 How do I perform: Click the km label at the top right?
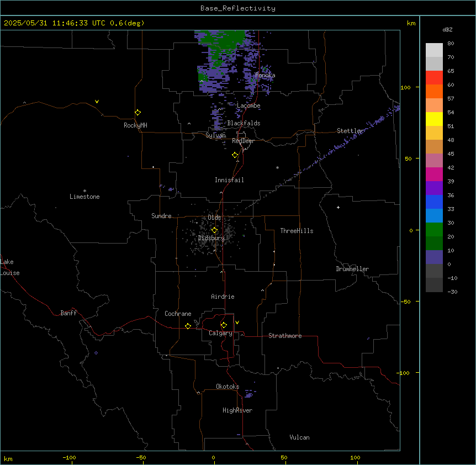click(411, 23)
